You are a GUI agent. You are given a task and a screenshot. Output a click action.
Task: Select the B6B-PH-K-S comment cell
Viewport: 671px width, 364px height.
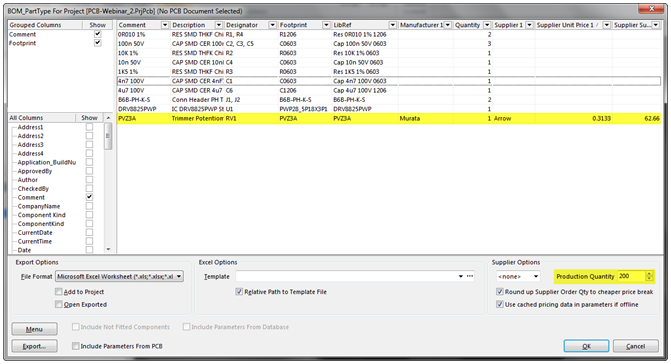coord(144,100)
